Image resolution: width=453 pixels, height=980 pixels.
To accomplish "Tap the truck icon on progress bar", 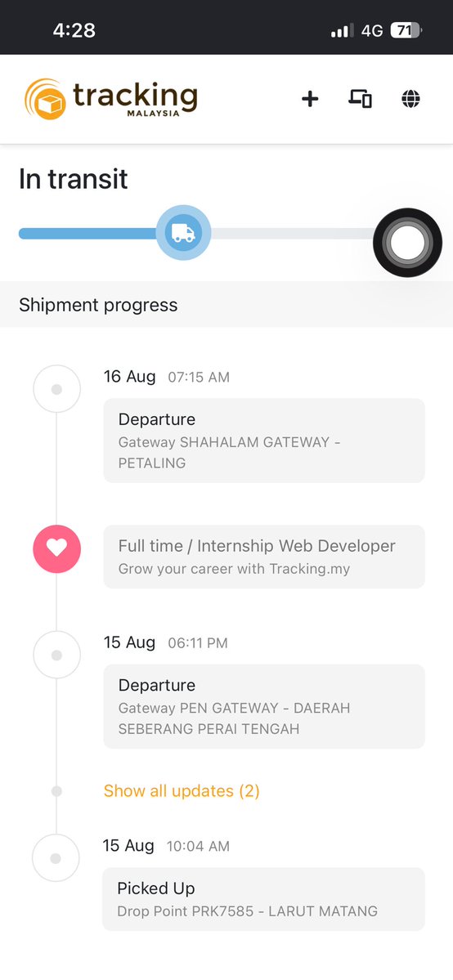I will [x=183, y=232].
